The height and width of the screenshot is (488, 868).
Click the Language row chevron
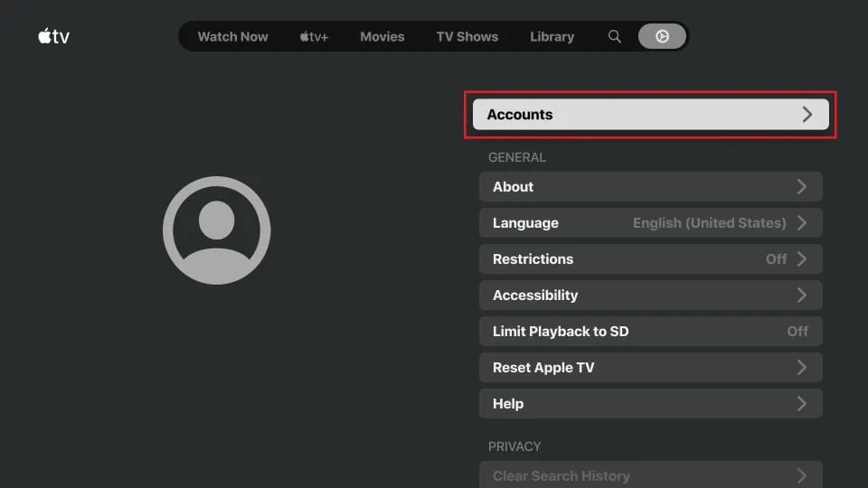(x=802, y=223)
